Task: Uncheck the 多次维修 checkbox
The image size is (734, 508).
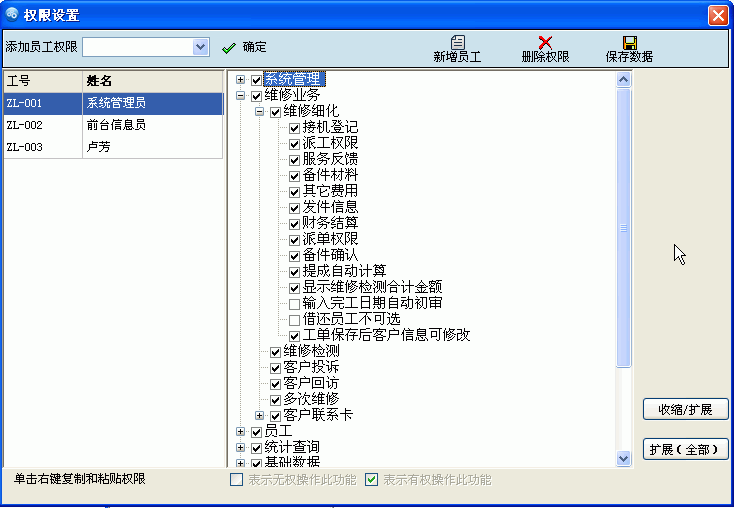Action: (276, 400)
